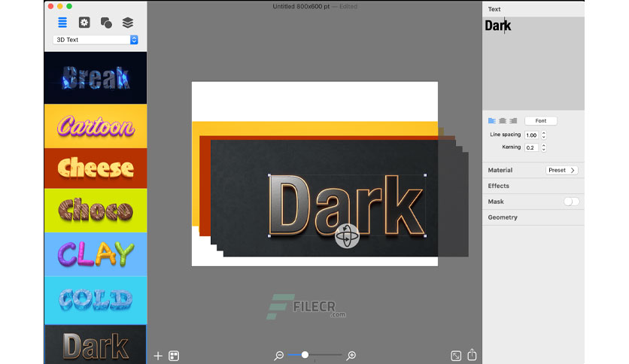The width and height of the screenshot is (629, 364).
Task: Click the plus add icon
Action: coord(158,356)
